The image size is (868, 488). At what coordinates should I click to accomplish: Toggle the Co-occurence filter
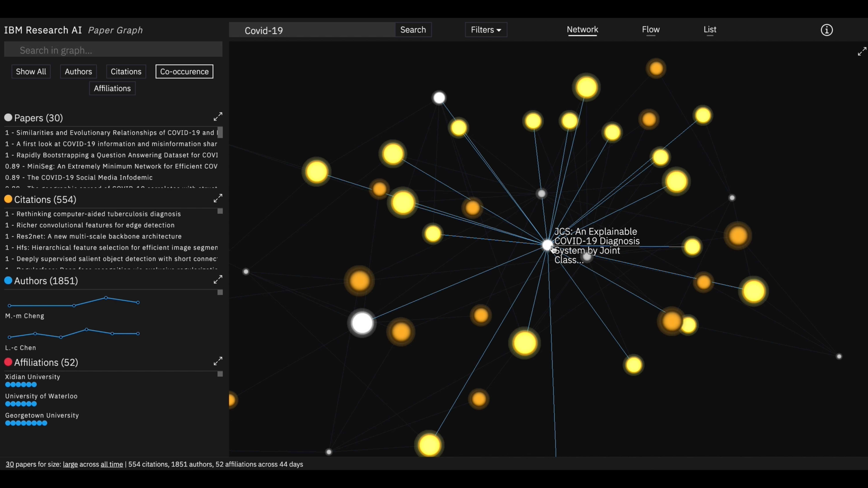pyautogui.click(x=184, y=71)
